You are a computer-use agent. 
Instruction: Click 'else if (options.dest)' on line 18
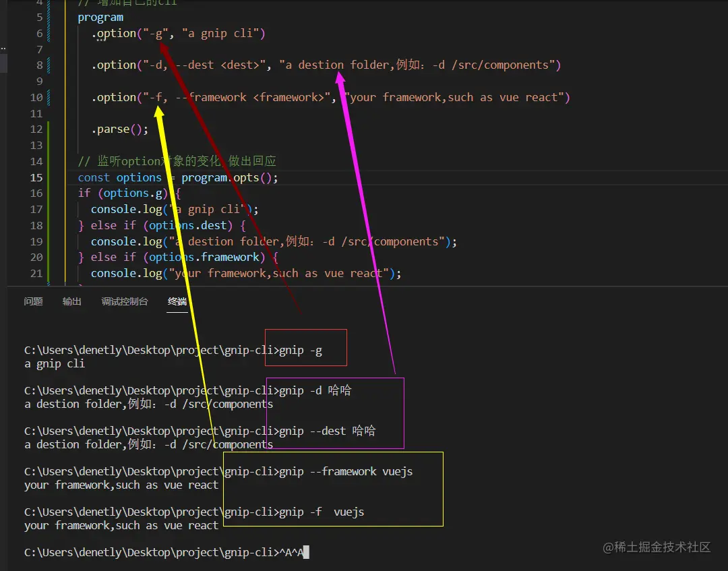[x=162, y=226]
